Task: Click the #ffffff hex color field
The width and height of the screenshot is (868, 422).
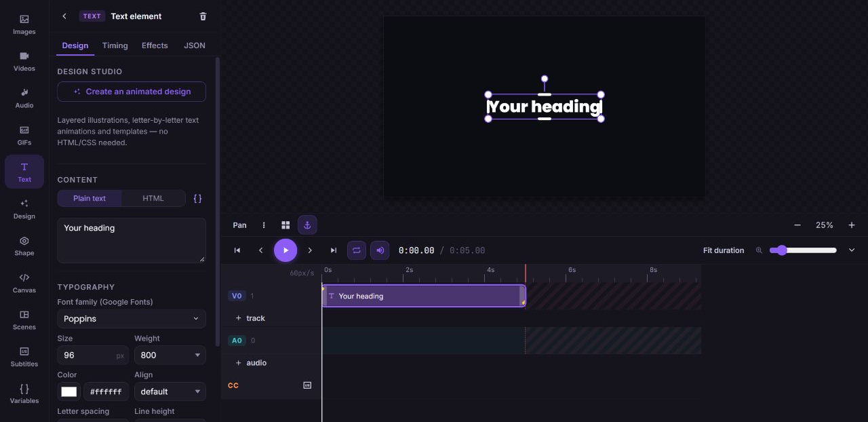Action: point(106,391)
